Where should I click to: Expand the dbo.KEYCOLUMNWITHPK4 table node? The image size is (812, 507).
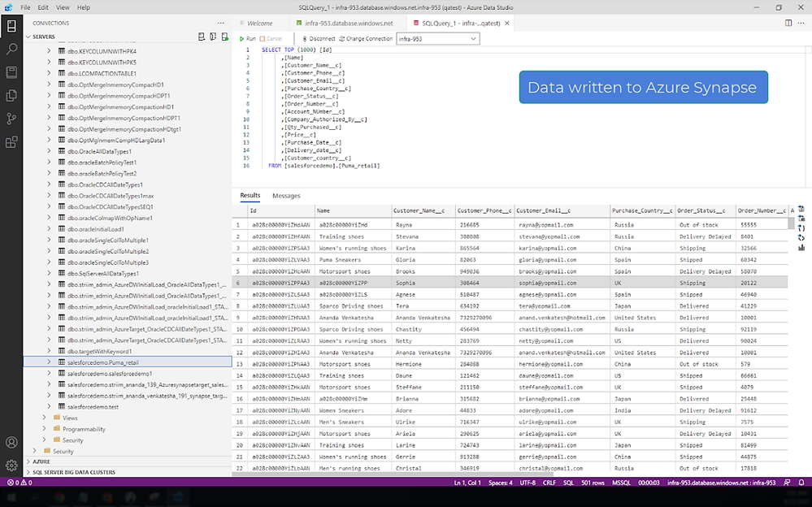(x=50, y=50)
